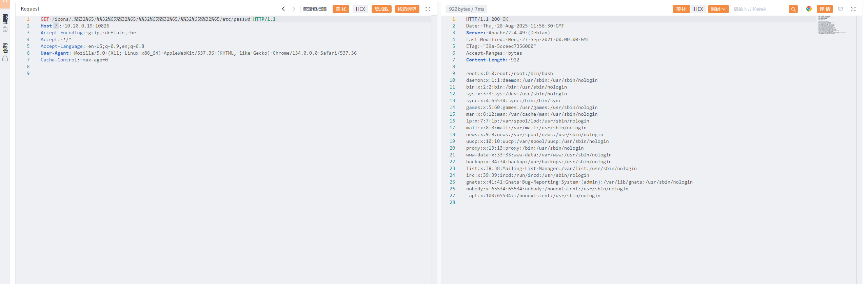
Task: Toggle 美化 beautify in the Request panel
Action: click(x=341, y=9)
